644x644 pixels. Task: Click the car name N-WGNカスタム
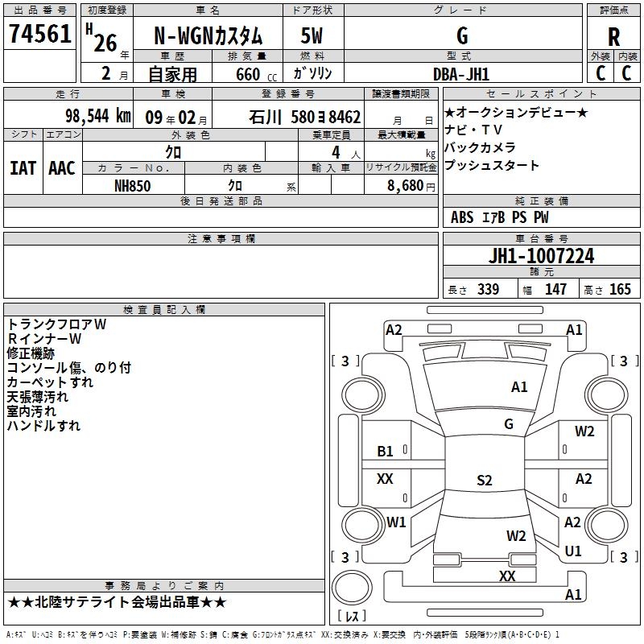[x=208, y=36]
